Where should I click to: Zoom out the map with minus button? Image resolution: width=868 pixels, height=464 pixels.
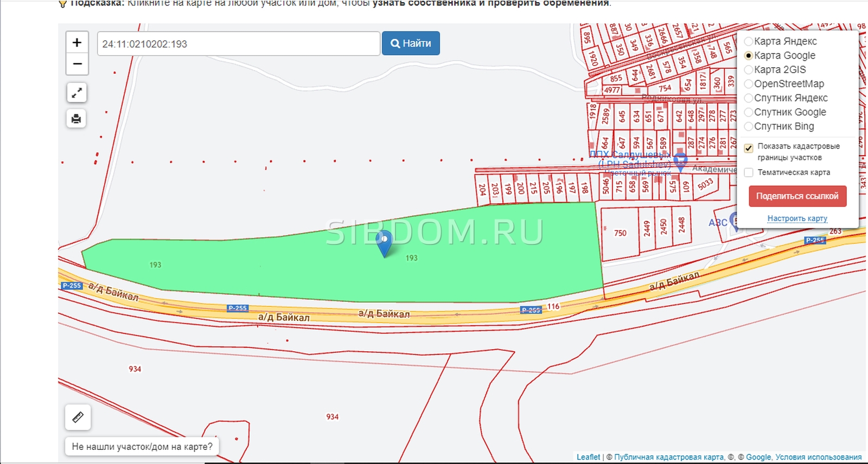point(77,64)
